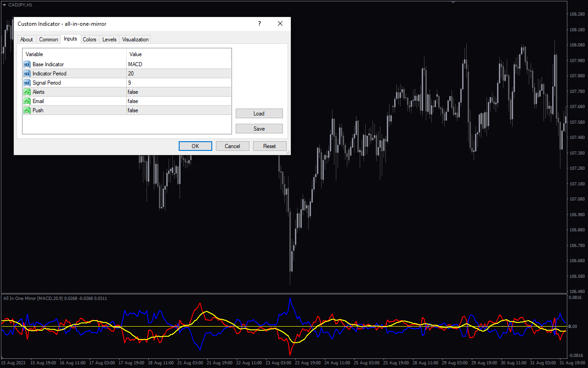Confirm the dialog with OK
588x368 pixels.
(x=195, y=146)
